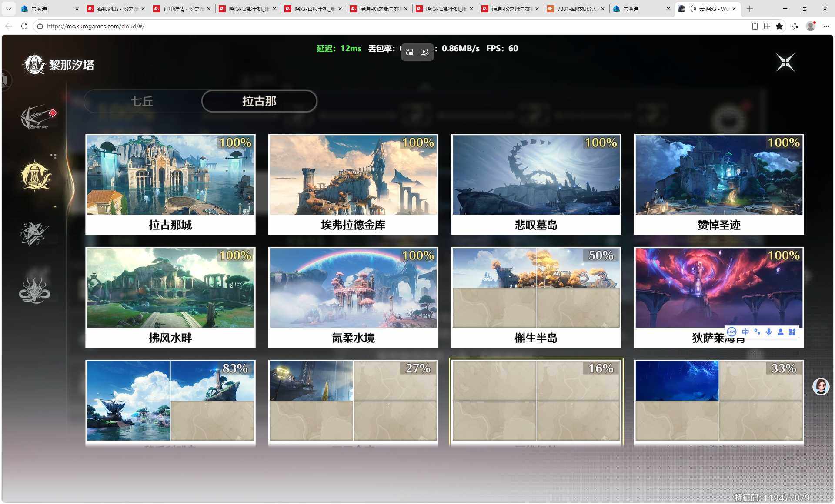
Task: Toggle the punctuation mode icon in IME bar
Action: pyautogui.click(x=757, y=332)
